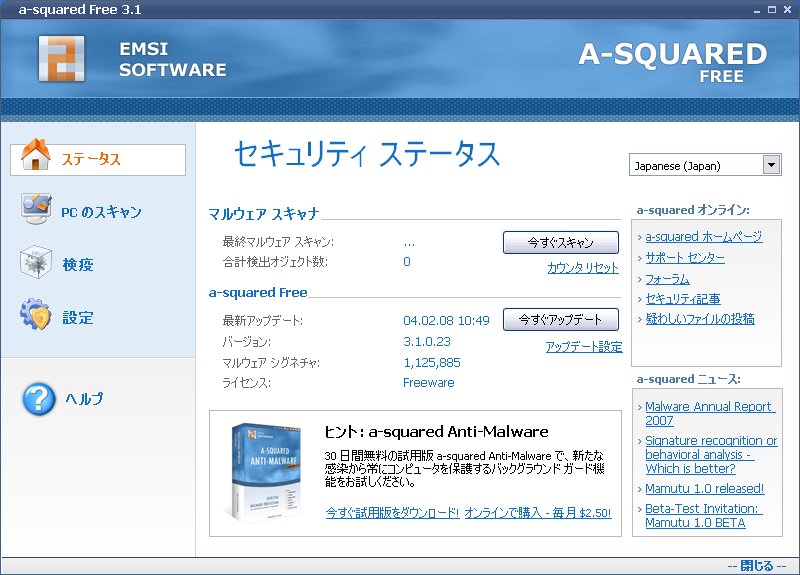Click the a-squared オンライン: heading

pos(693,210)
